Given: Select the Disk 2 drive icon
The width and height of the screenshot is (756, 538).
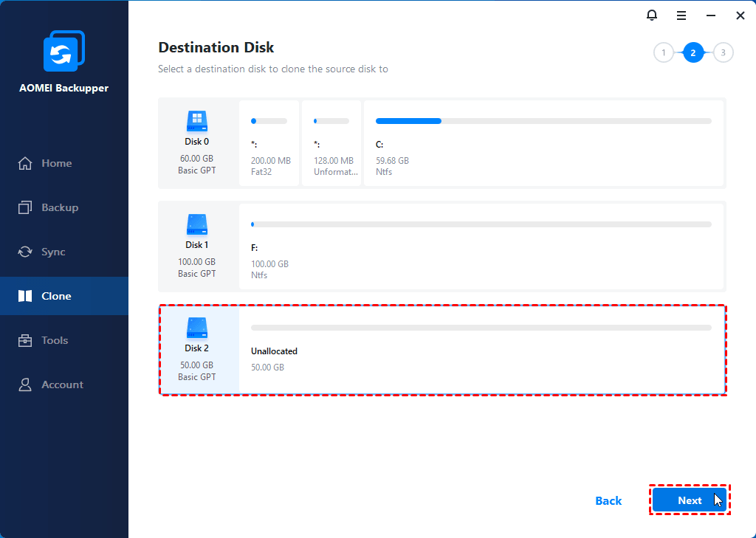Looking at the screenshot, I should (196, 328).
